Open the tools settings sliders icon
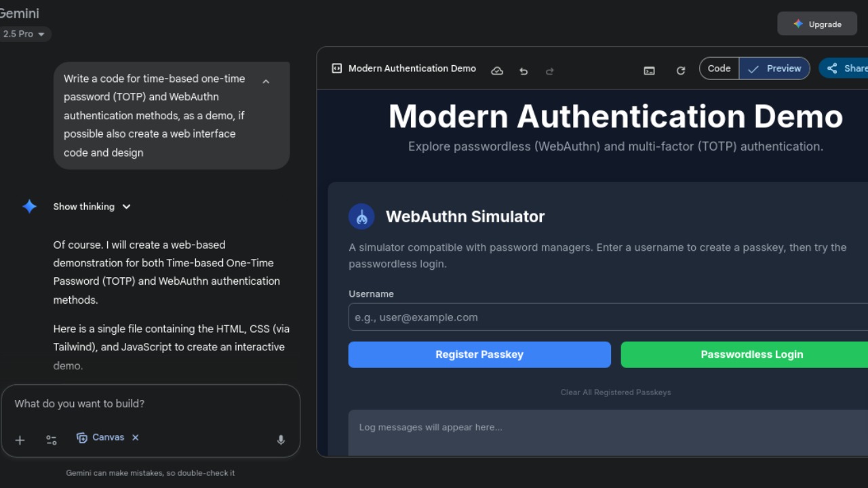This screenshot has height=488, width=868. (x=52, y=441)
